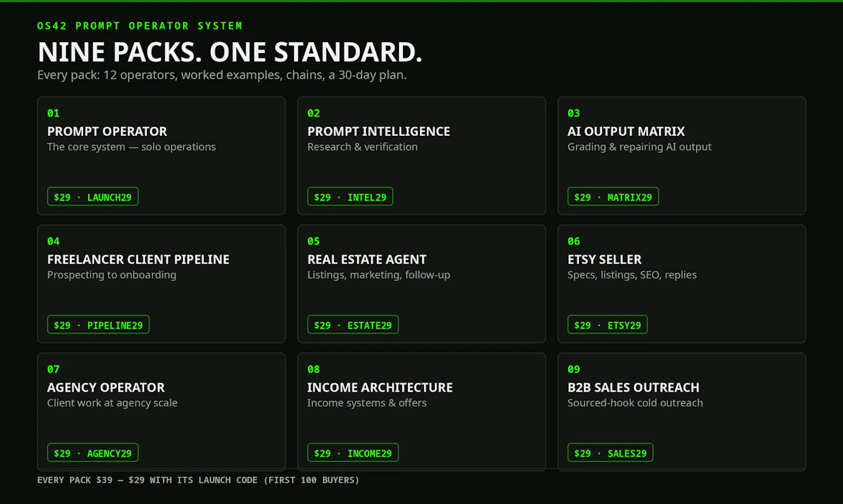Click the 'Every pack: 12 operators' subtitle
This screenshot has width=843, height=504.
coord(222,75)
